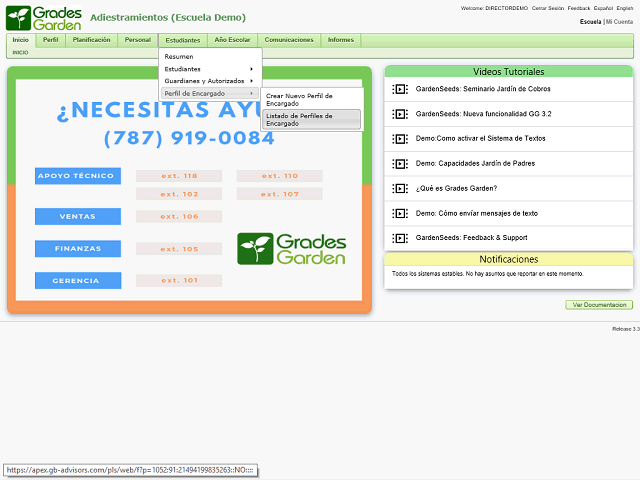The image size is (640, 480).
Task: Click the help contact banner image
Action: point(189,190)
